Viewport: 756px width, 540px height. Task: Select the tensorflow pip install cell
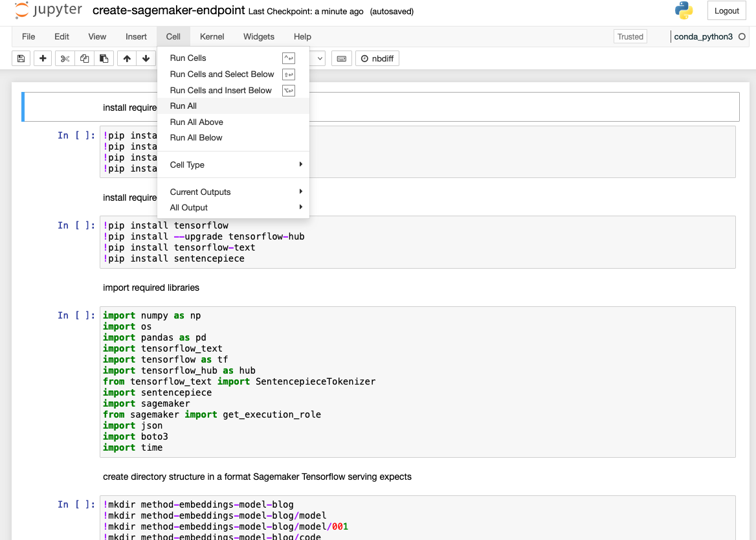pyautogui.click(x=417, y=242)
